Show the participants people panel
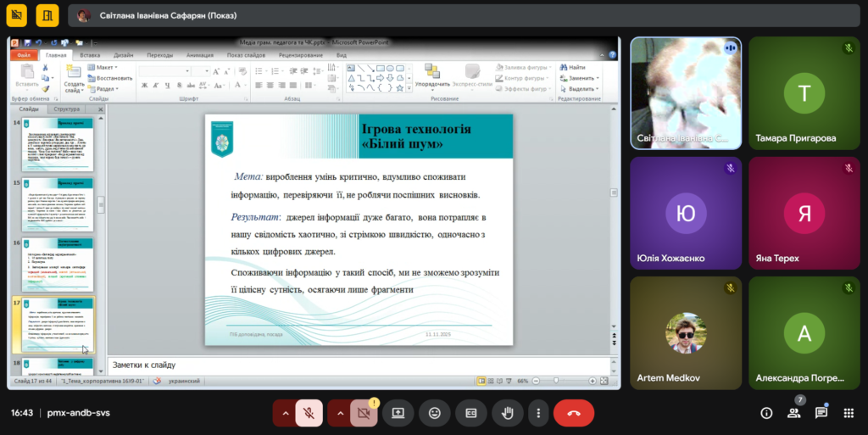The height and width of the screenshot is (435, 868). (794, 413)
